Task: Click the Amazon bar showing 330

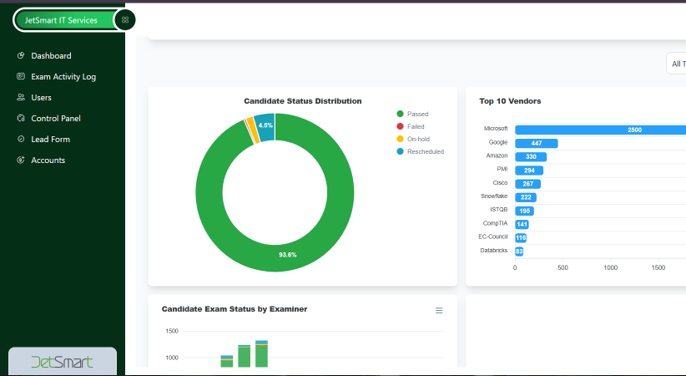Action: (x=531, y=157)
